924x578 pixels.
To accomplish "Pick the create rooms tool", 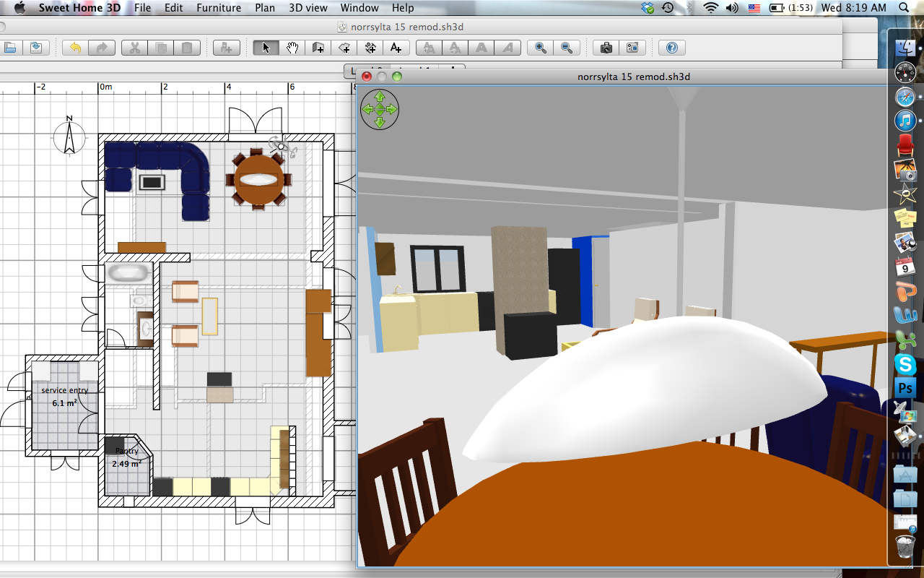I will 344,48.
